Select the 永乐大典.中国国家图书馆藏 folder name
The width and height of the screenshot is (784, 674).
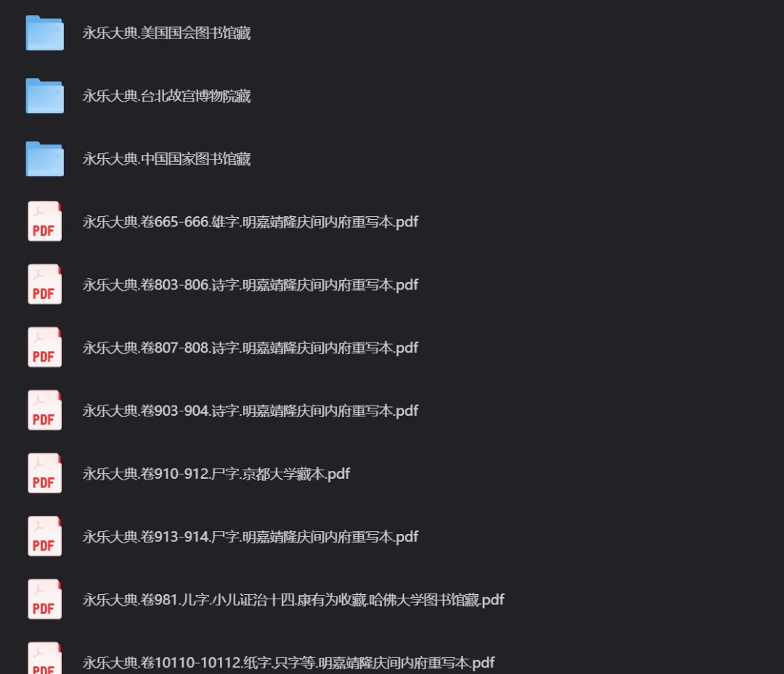point(166,159)
